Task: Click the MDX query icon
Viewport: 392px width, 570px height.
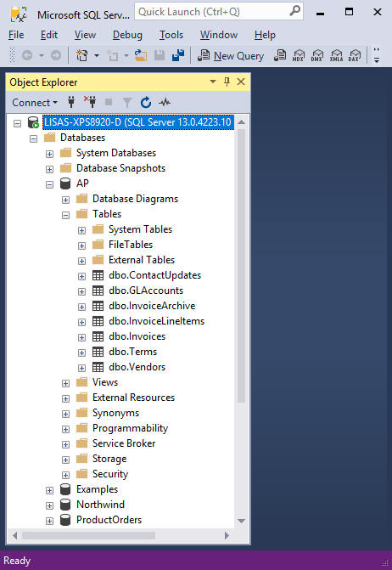Action: [299, 55]
